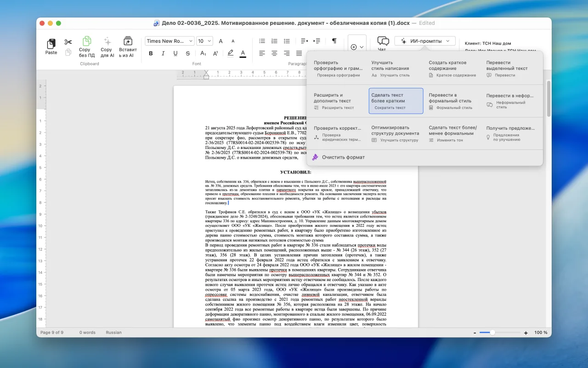
Task: Insert a bulleted list
Action: (x=262, y=41)
